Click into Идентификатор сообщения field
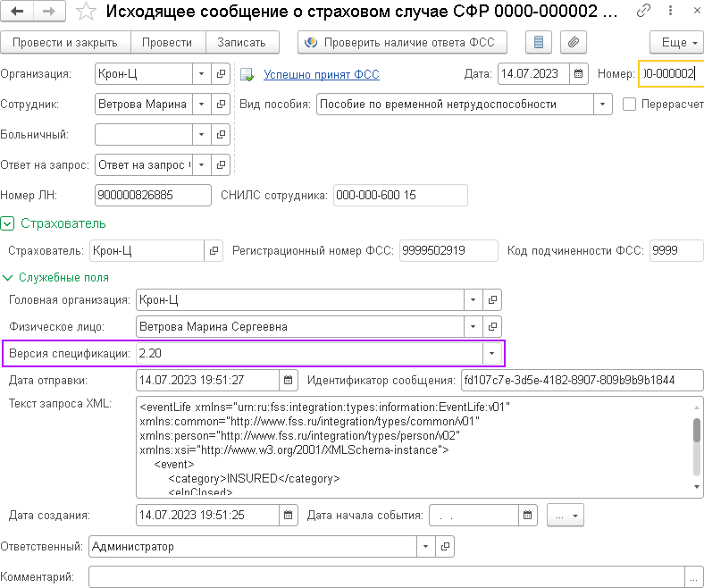Viewport: 704px width, 588px height. 582,380
